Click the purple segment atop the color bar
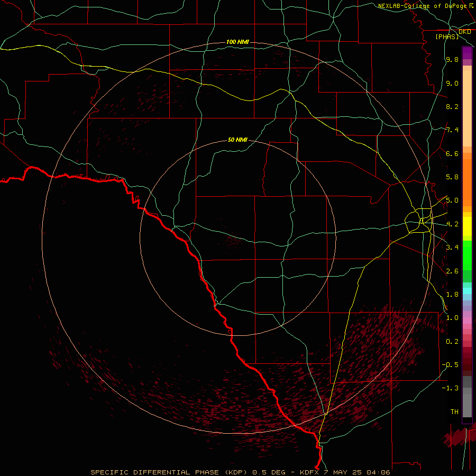 467,53
